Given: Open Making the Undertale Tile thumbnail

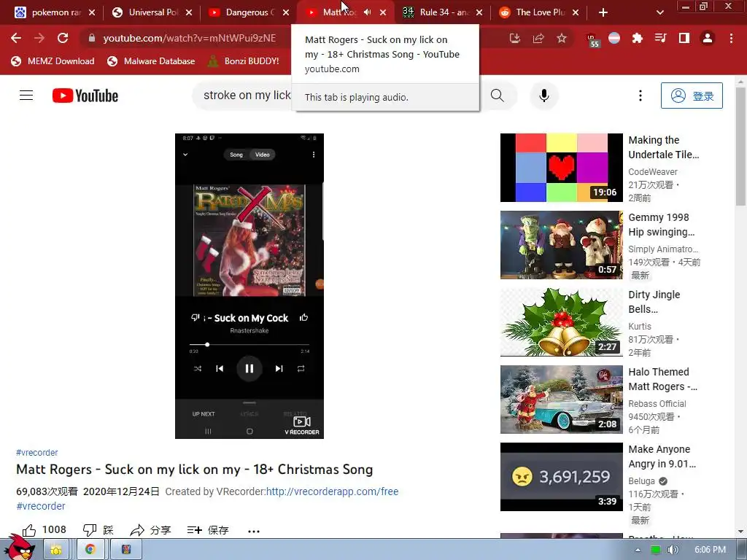Looking at the screenshot, I should (561, 168).
